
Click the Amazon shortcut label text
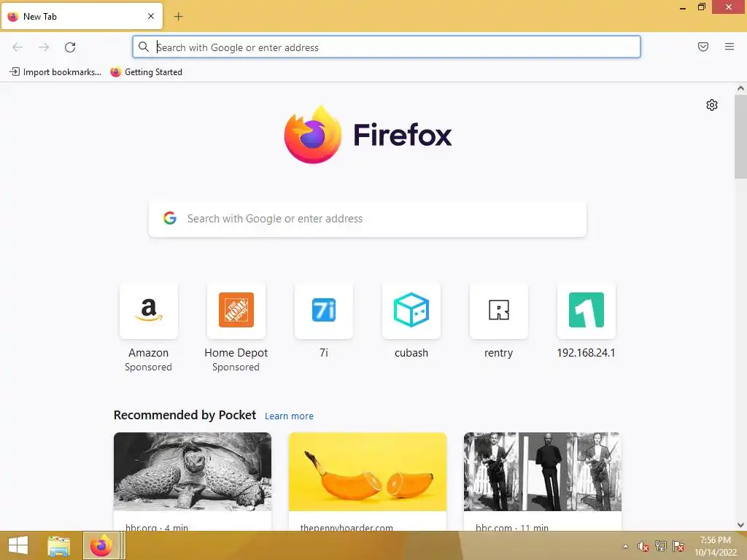pyautogui.click(x=149, y=353)
